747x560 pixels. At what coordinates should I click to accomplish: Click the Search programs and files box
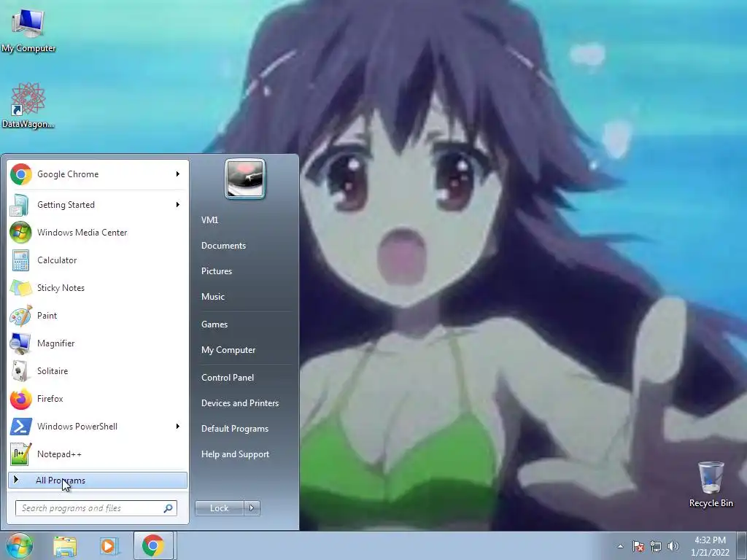pos(96,508)
